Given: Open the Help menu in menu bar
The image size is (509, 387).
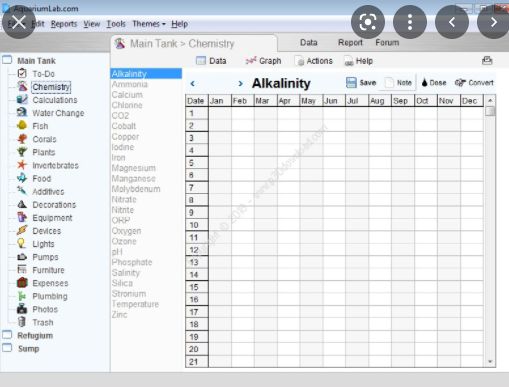Looking at the screenshot, I should (x=179, y=24).
